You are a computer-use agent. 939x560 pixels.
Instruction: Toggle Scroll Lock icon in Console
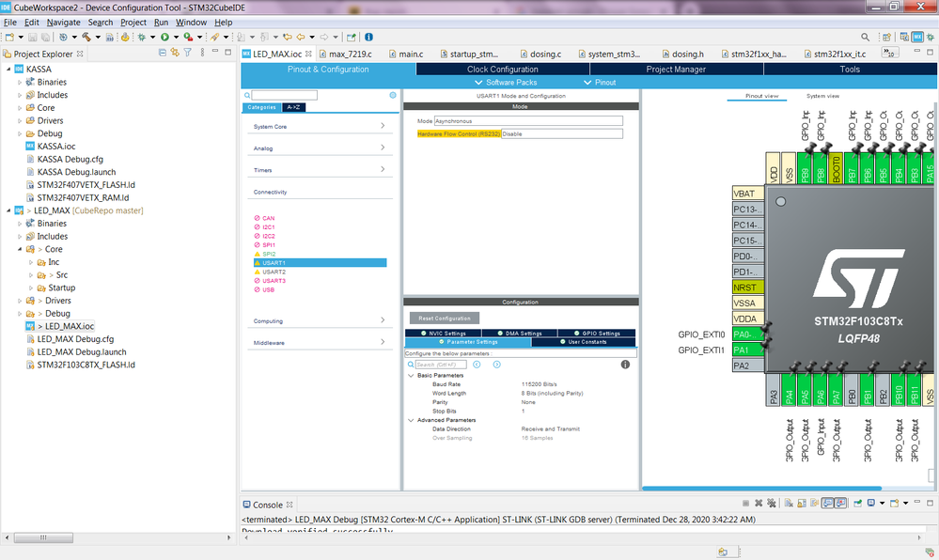pos(802,503)
